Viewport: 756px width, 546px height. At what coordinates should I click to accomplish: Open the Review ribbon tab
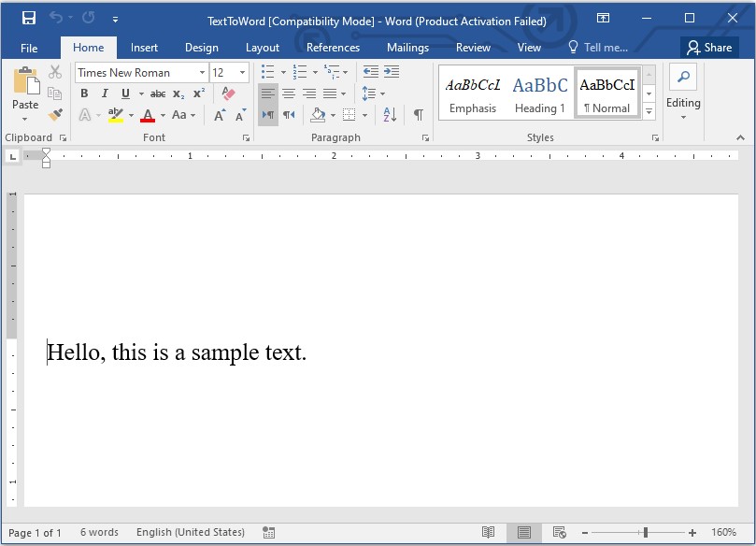[473, 47]
